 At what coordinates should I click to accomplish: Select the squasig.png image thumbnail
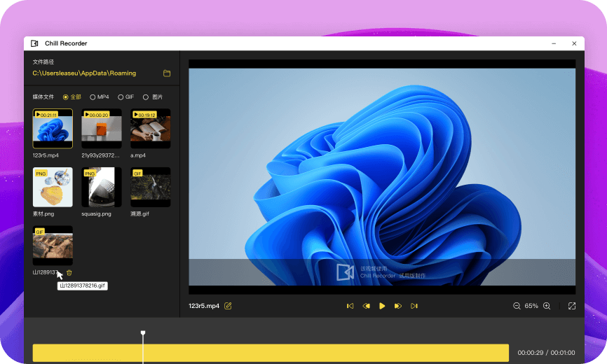[102, 186]
